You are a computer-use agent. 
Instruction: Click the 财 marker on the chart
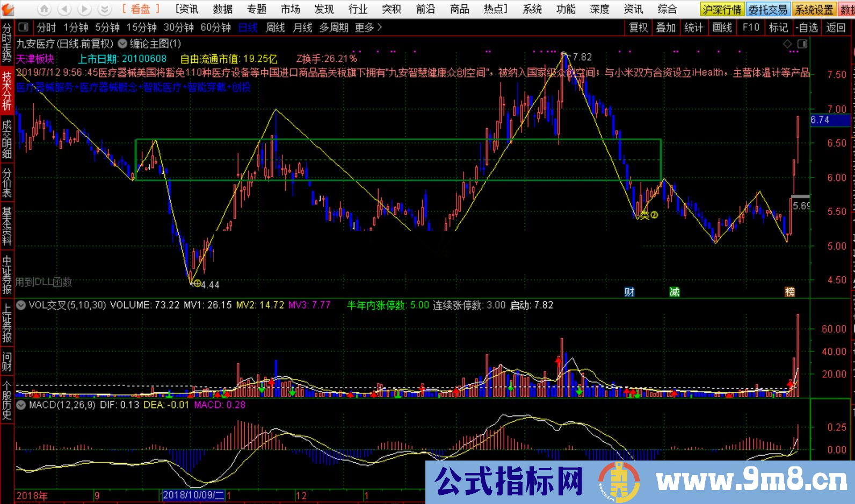tap(629, 291)
